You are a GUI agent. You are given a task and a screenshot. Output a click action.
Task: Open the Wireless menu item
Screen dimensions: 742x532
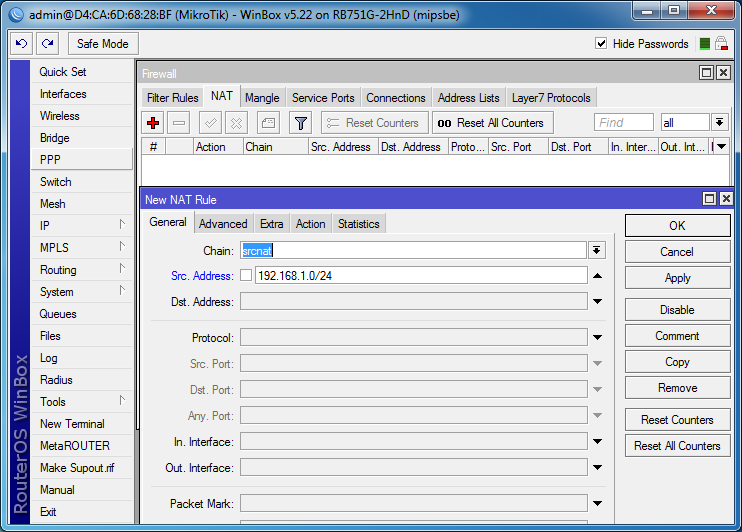coord(82,116)
